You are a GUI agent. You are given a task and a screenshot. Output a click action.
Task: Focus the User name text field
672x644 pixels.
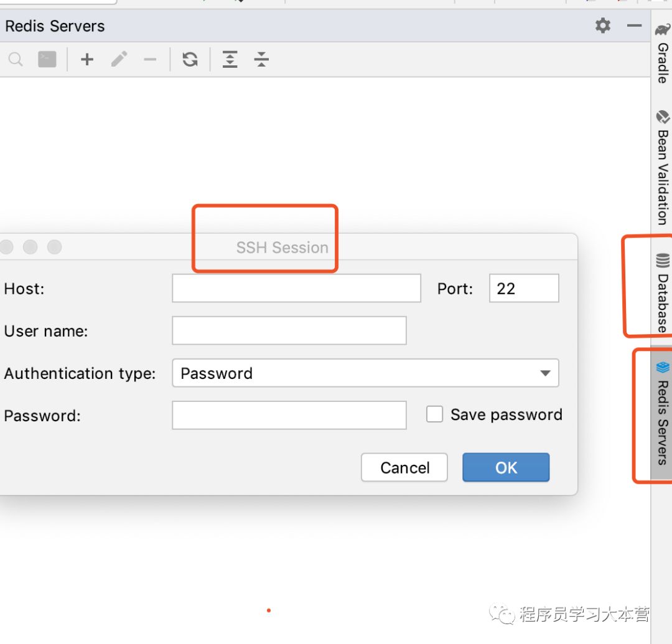(289, 330)
